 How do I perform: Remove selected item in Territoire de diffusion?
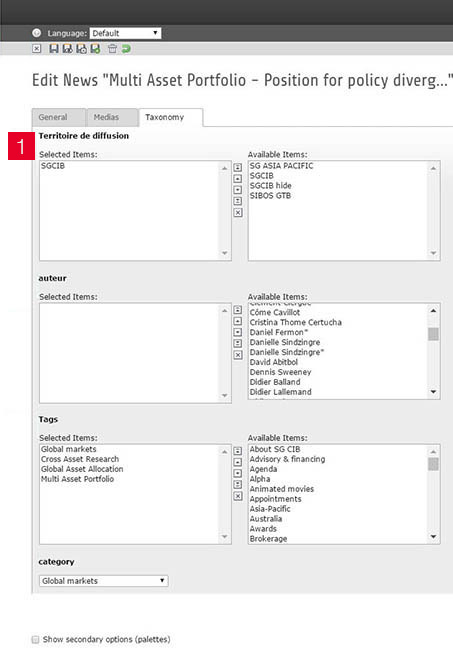coord(238,213)
